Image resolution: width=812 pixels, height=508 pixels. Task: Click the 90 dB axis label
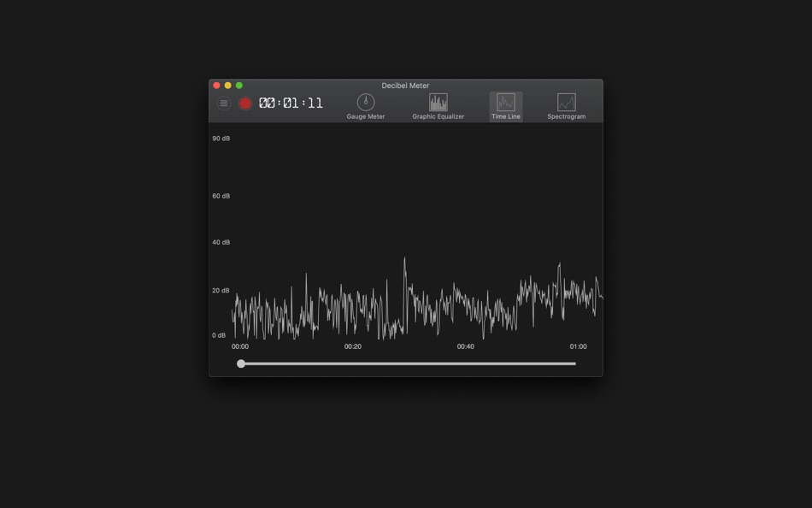(221, 139)
